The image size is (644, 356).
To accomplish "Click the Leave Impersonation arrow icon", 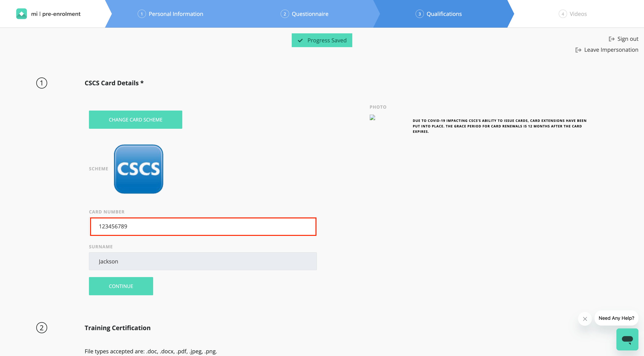I will tap(578, 50).
